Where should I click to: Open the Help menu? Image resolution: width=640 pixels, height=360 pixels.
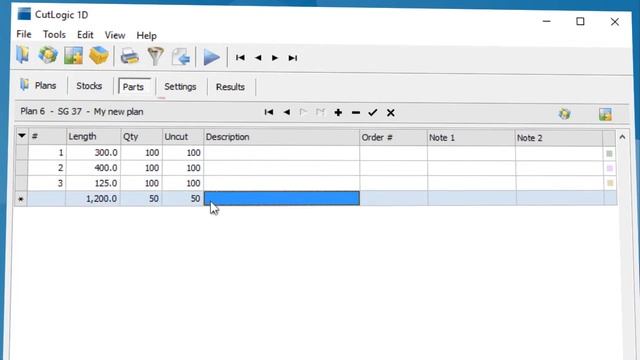pyautogui.click(x=146, y=36)
